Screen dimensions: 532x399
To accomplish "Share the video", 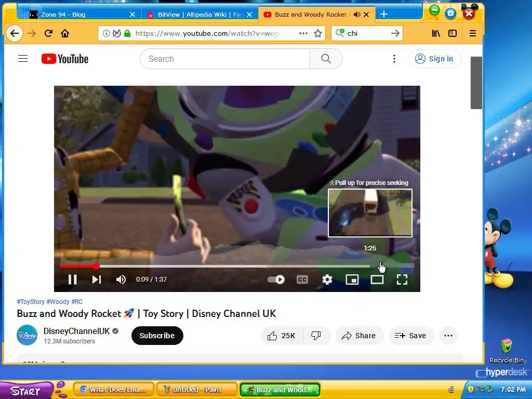I will tap(360, 336).
